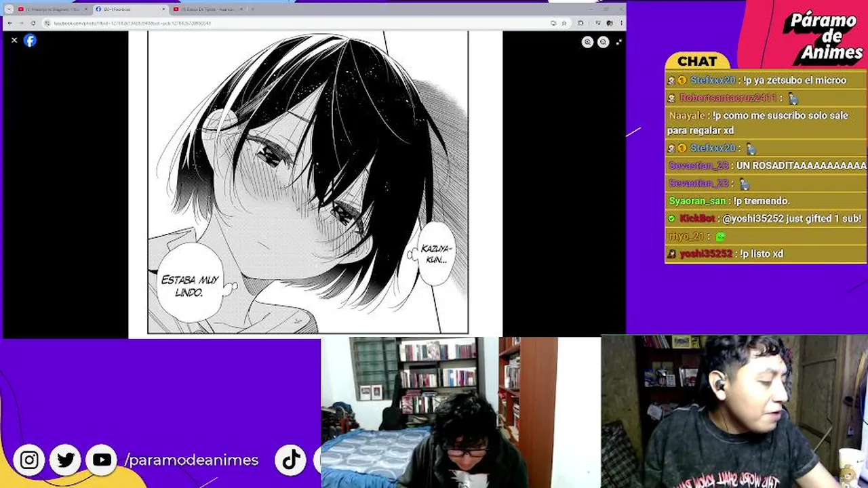Click the Facebook logo icon
This screenshot has width=868, height=488.
30,41
